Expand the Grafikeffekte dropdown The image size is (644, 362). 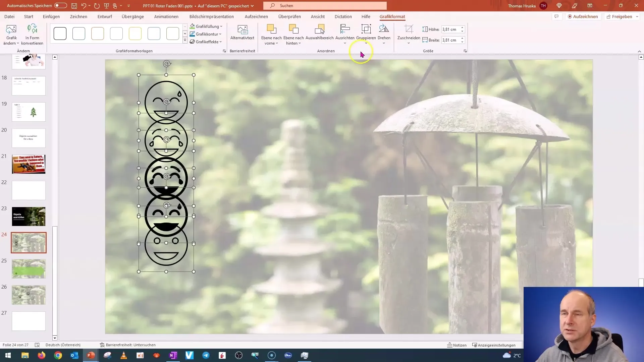point(221,42)
